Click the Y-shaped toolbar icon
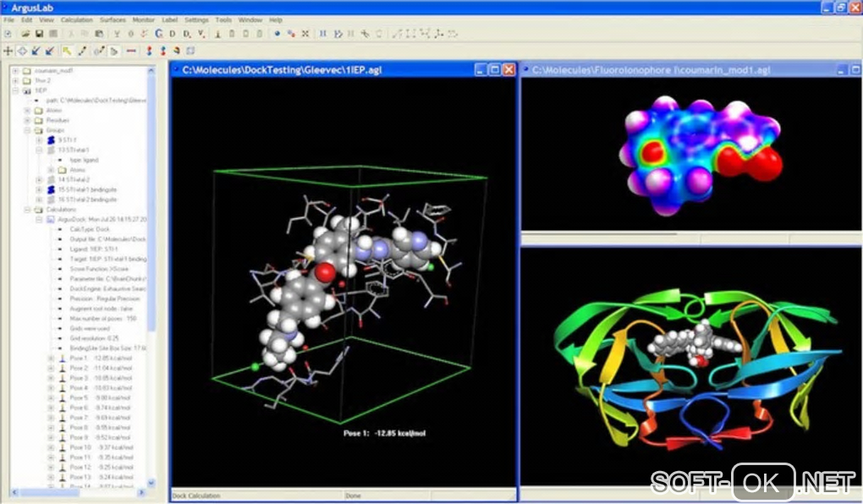This screenshot has height=504, width=863. pyautogui.click(x=117, y=34)
